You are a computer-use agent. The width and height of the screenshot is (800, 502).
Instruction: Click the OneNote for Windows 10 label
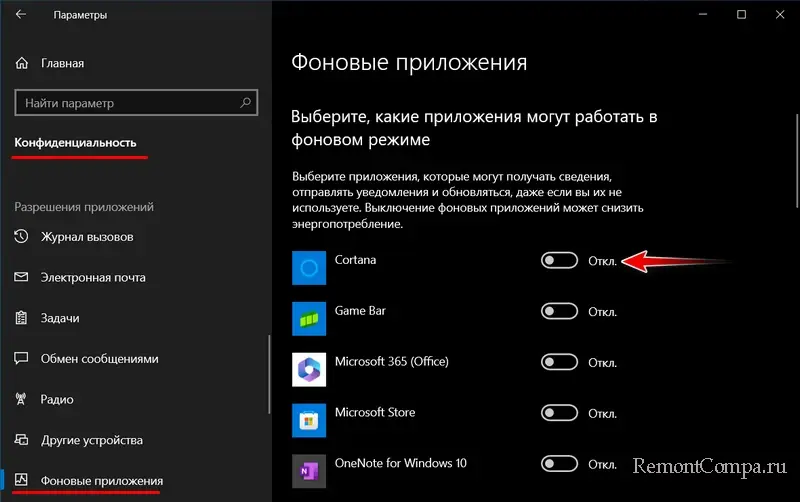[401, 463]
